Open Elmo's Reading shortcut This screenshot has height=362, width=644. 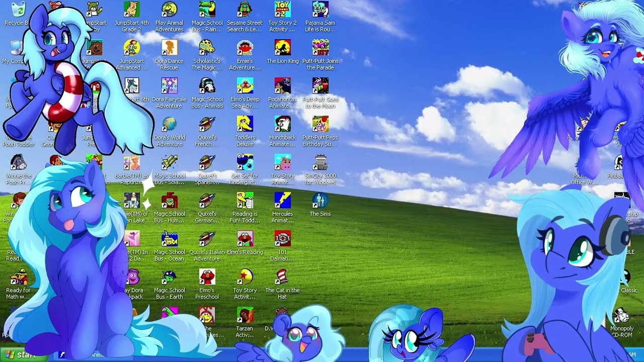click(245, 243)
